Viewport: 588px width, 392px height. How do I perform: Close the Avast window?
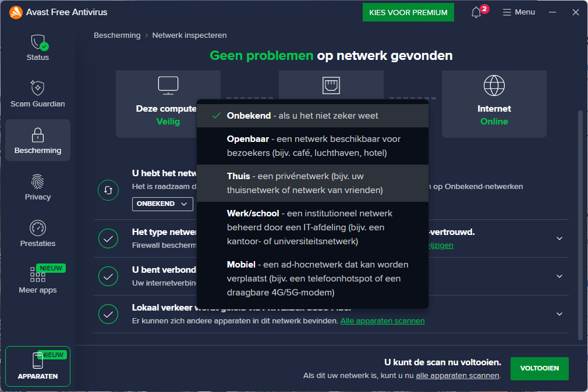point(576,12)
